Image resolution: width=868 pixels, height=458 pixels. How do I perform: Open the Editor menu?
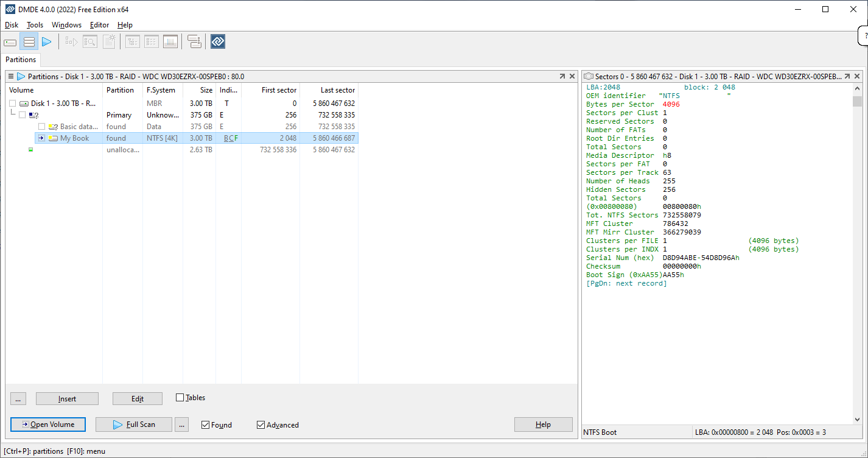click(x=99, y=25)
